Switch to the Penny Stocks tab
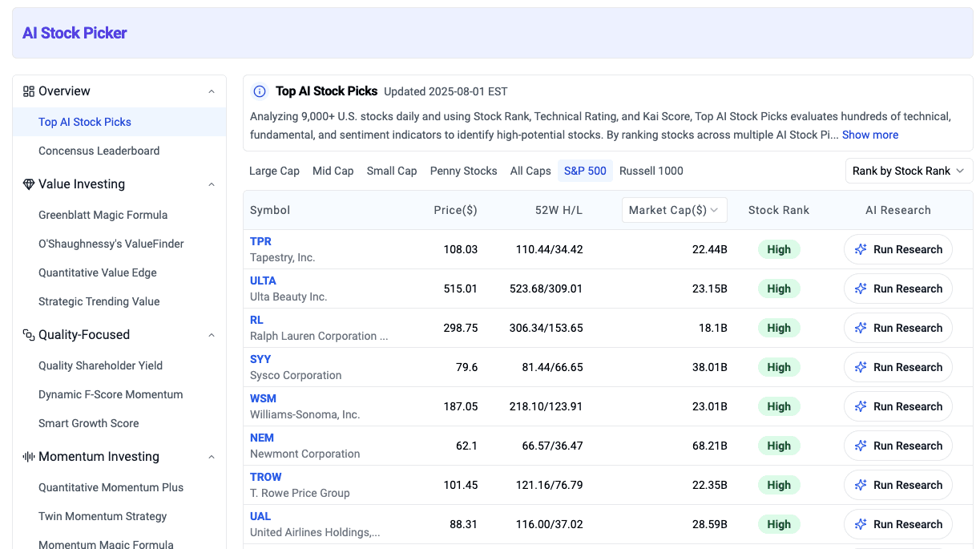The height and width of the screenshot is (549, 980). (x=463, y=171)
